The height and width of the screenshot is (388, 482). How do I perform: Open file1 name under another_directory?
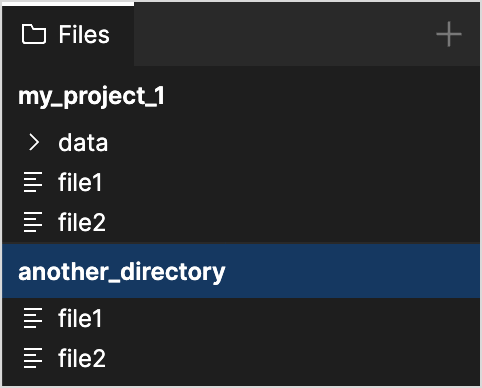[80, 318]
